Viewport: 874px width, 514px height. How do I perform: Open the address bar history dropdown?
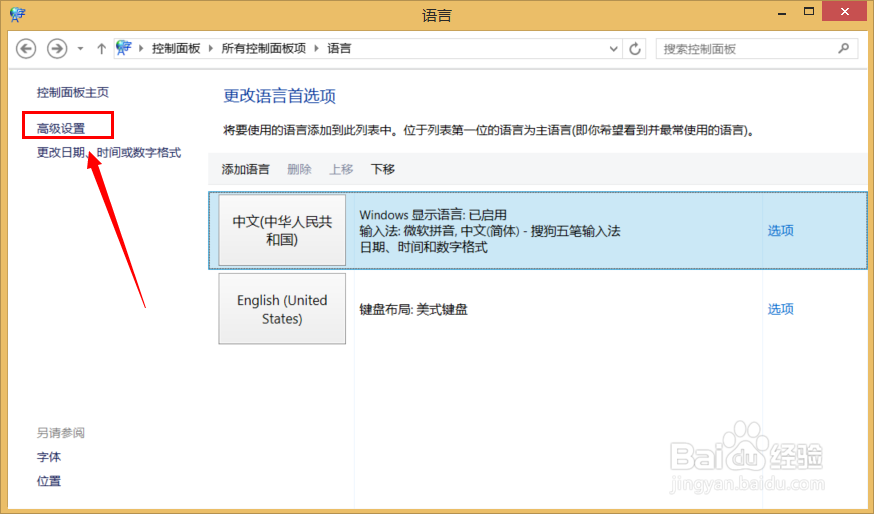(x=613, y=49)
